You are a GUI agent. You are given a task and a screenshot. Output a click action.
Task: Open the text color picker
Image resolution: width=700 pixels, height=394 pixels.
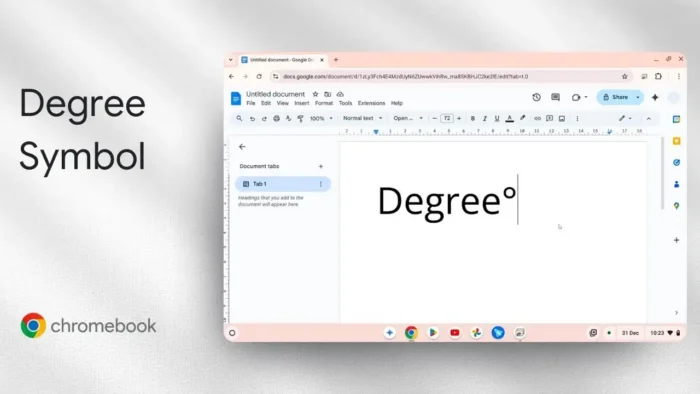tap(509, 118)
